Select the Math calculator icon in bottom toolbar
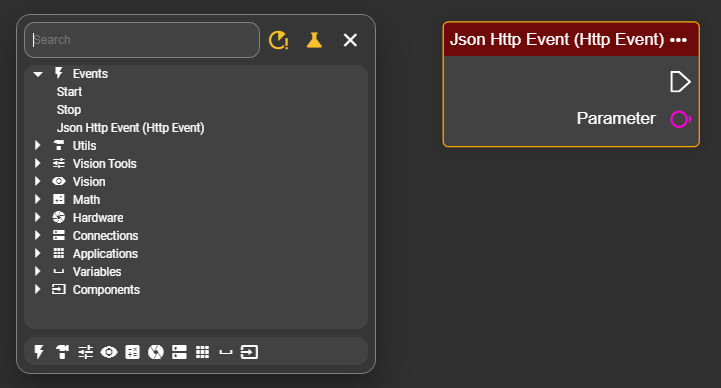Screen dimensions: 721x388 click(132, 352)
